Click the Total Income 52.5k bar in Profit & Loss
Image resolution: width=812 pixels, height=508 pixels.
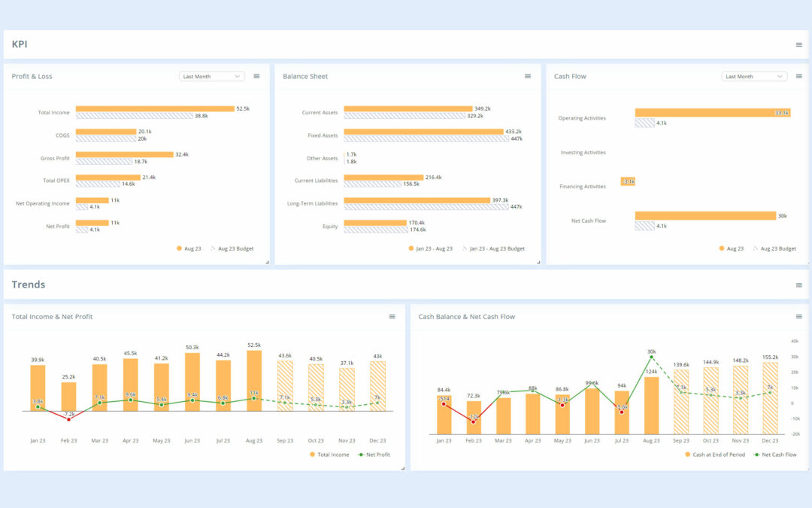coord(155,109)
